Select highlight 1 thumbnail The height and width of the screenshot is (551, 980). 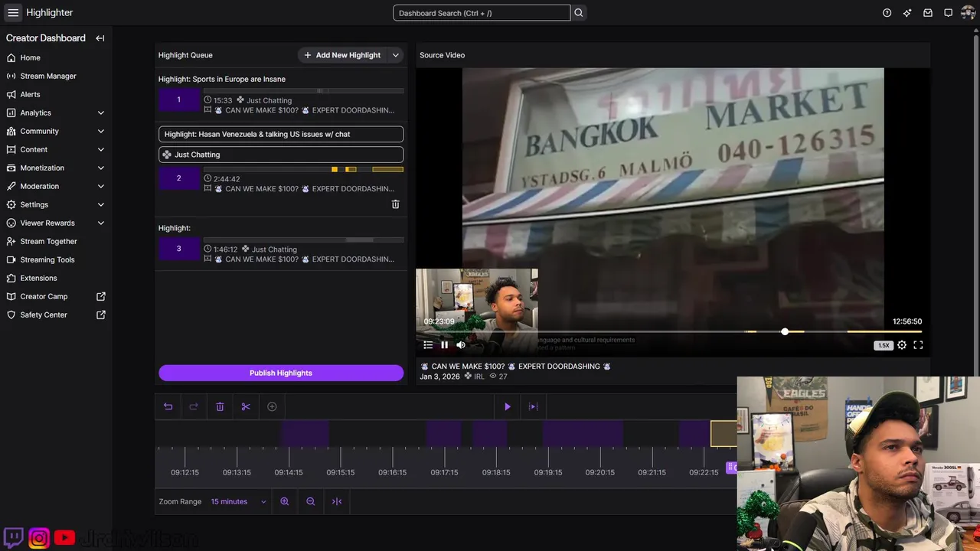tap(179, 99)
